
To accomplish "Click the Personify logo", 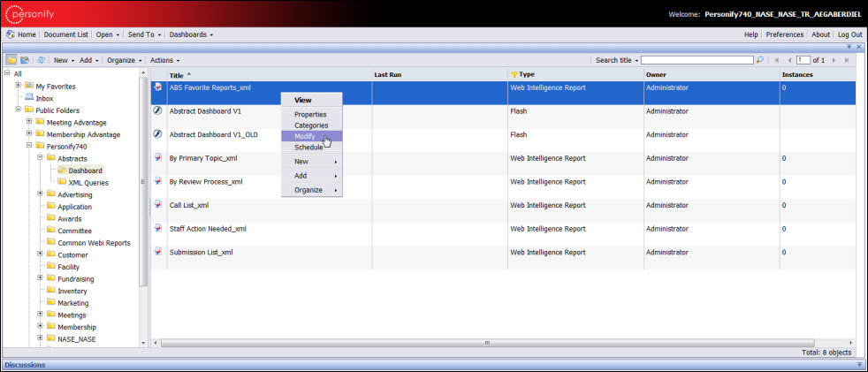I will click(x=29, y=14).
